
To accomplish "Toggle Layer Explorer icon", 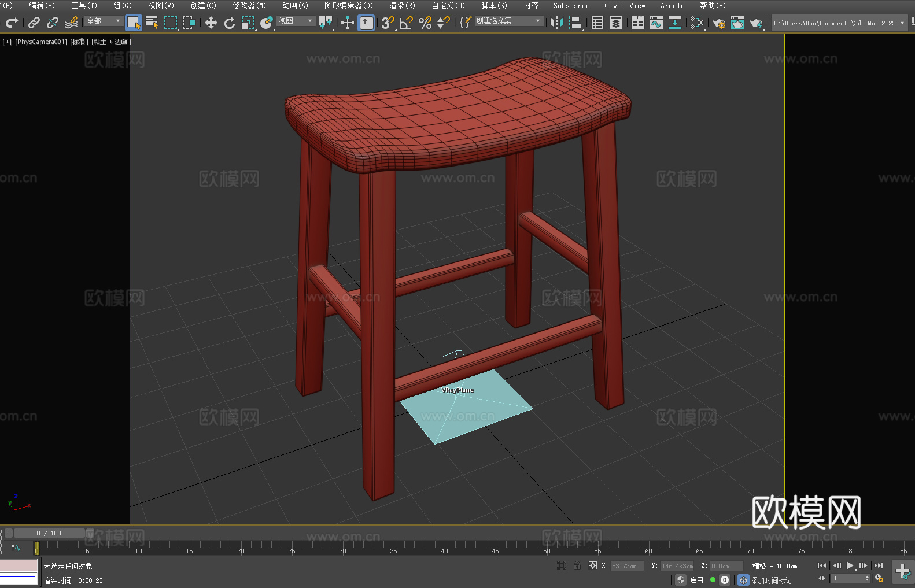I will coord(616,23).
